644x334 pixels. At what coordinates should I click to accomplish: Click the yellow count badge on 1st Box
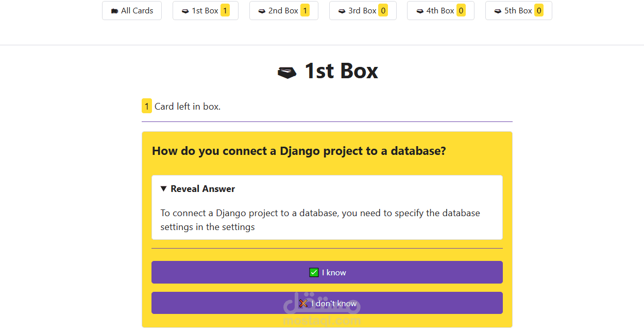click(225, 11)
